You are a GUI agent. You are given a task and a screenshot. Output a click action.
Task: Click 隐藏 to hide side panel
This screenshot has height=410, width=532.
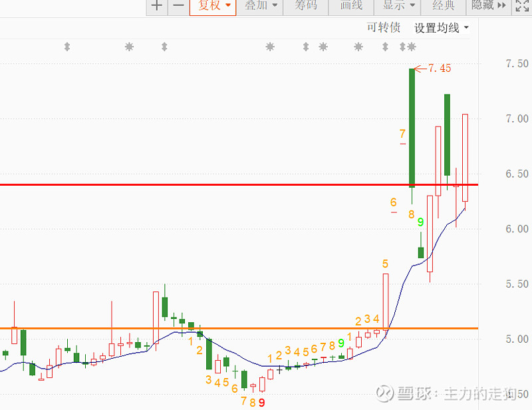coord(489,6)
